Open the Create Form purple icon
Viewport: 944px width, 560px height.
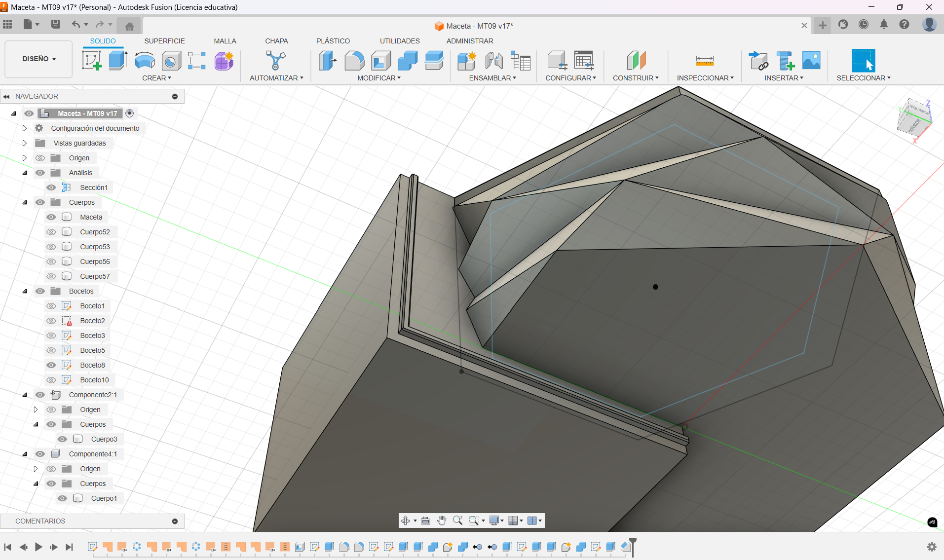point(224,61)
